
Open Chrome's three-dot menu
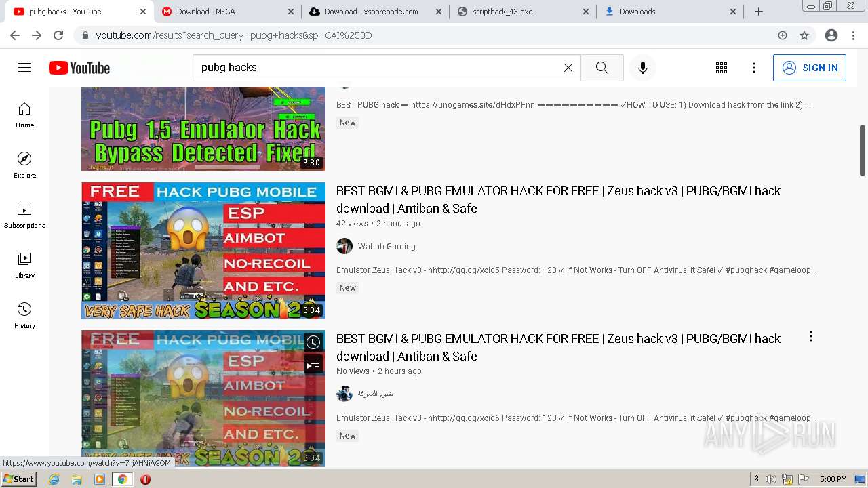pos(854,35)
